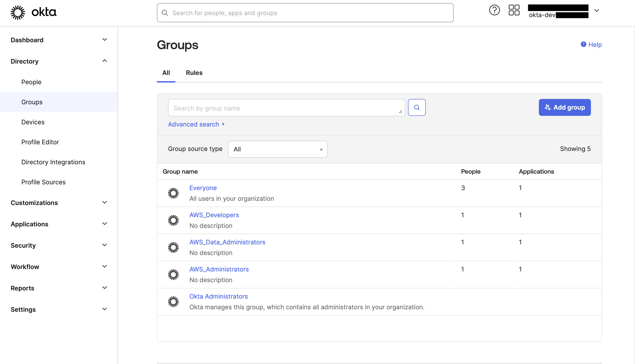This screenshot has height=364, width=635.
Task: Expand the Reports sidebar section
Action: pos(59,288)
